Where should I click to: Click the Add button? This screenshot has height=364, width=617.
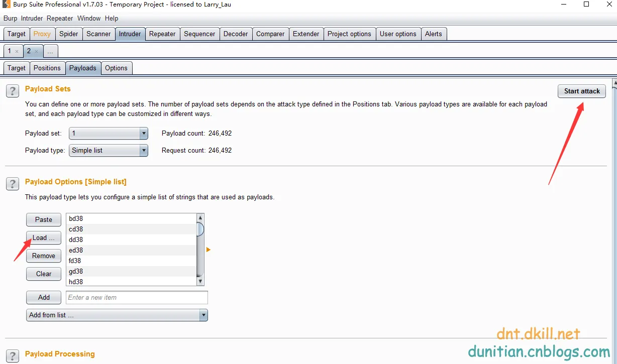pyautogui.click(x=44, y=297)
